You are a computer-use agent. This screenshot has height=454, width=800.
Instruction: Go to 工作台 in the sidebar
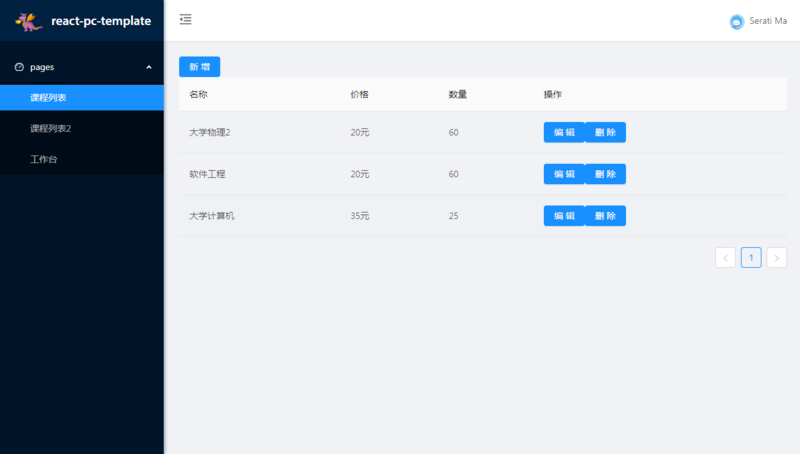pos(82,159)
